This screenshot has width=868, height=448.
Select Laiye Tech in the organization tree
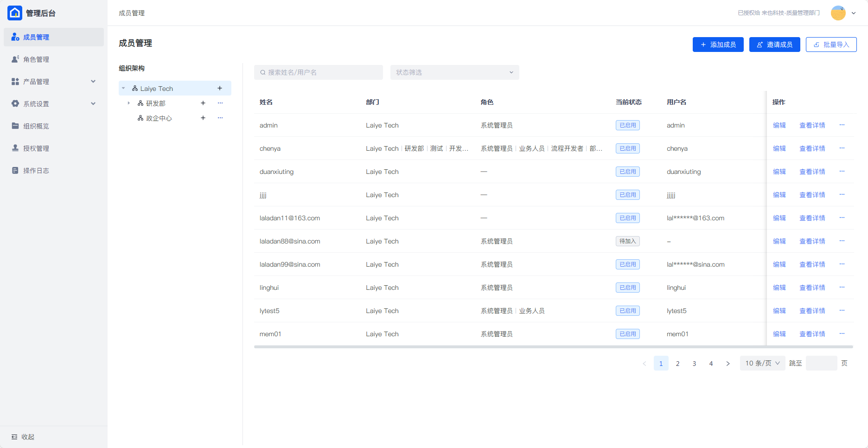pos(157,88)
